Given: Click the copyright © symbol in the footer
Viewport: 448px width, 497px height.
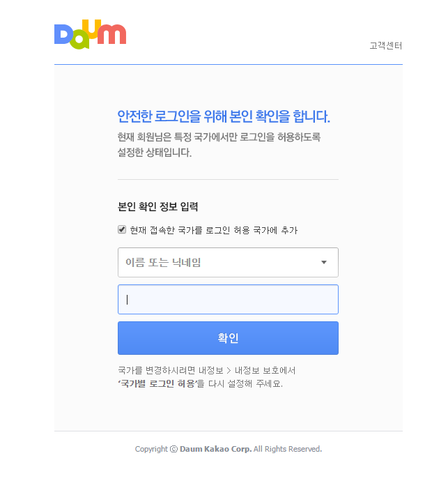Looking at the screenshot, I should 173,449.
